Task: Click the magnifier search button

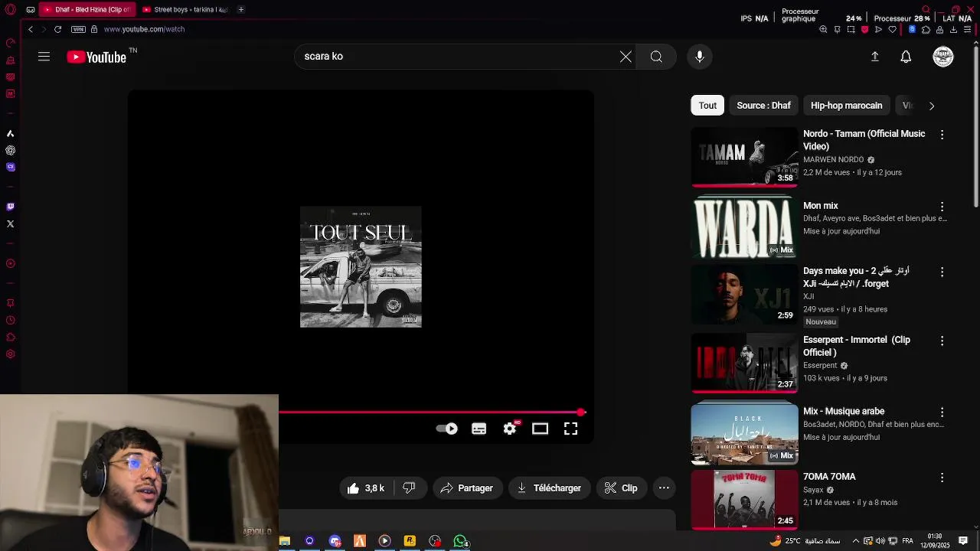Action: [x=656, y=57]
